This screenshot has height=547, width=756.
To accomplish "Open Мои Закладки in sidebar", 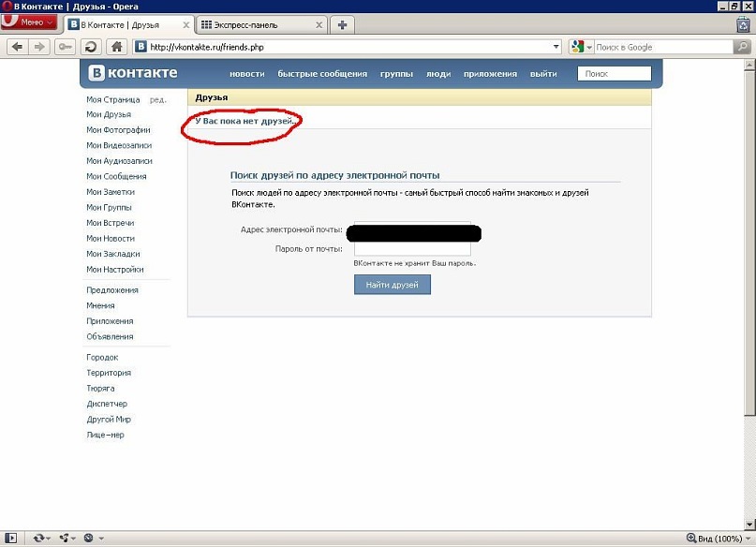I will [112, 254].
